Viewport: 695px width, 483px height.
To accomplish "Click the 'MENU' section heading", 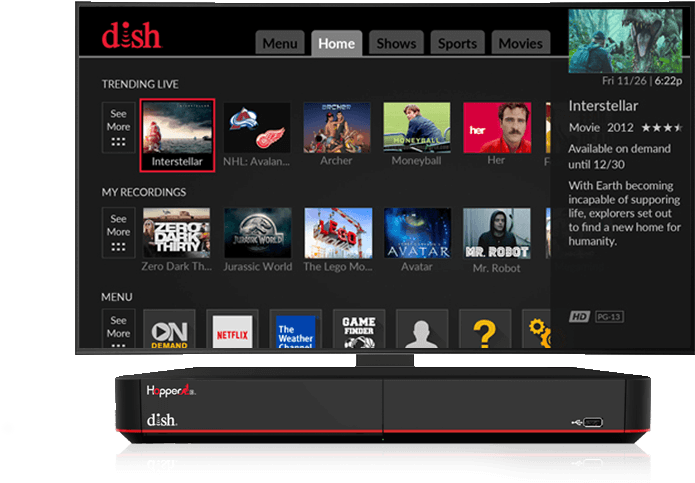I will (117, 297).
